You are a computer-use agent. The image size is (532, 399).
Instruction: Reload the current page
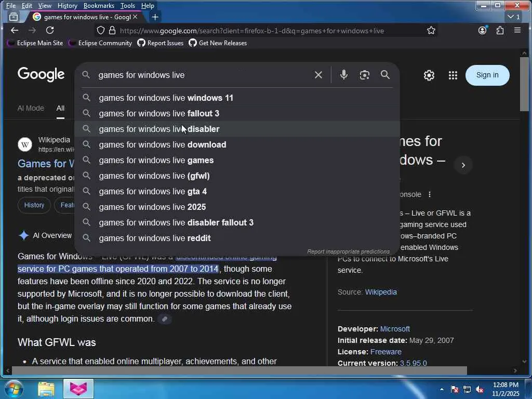point(50,31)
